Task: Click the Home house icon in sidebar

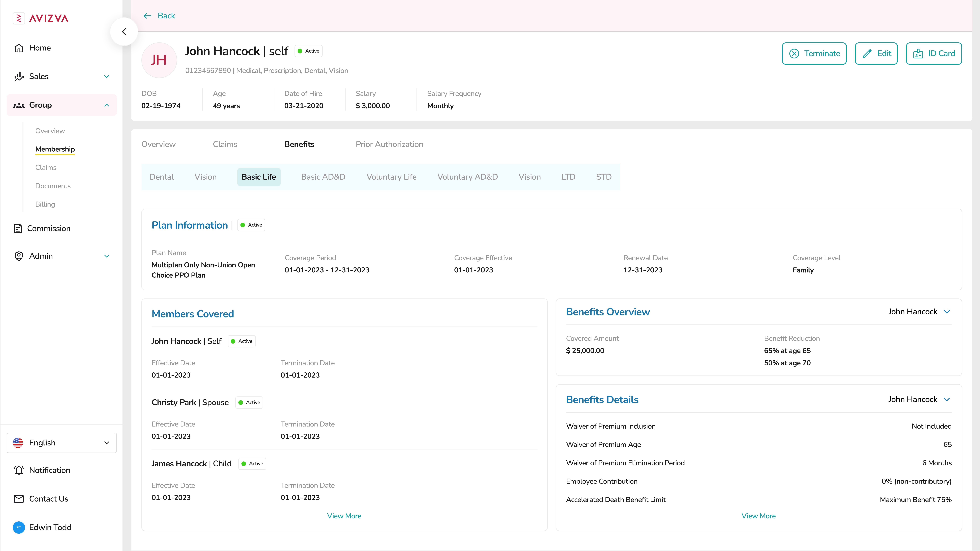Action: [x=19, y=48]
